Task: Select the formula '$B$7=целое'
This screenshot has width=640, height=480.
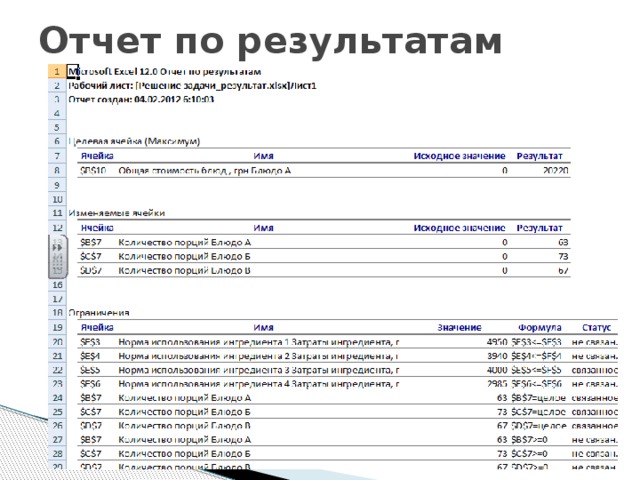Action: coord(539,398)
